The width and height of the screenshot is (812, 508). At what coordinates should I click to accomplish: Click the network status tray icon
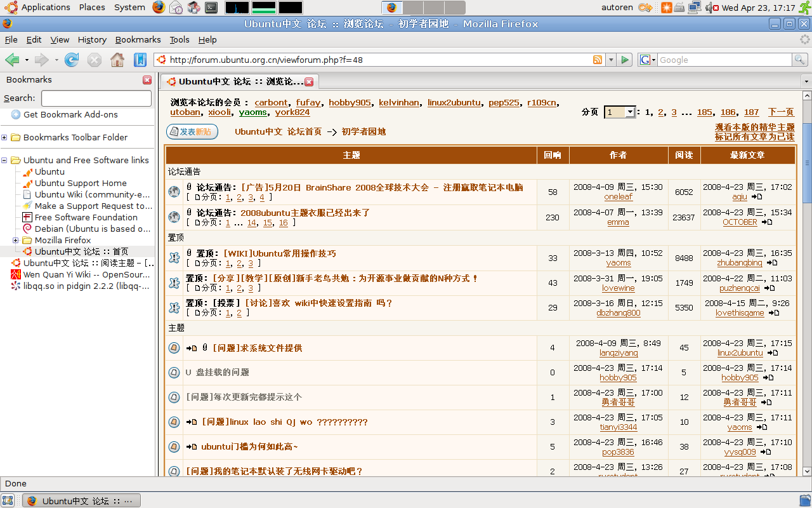(x=694, y=8)
